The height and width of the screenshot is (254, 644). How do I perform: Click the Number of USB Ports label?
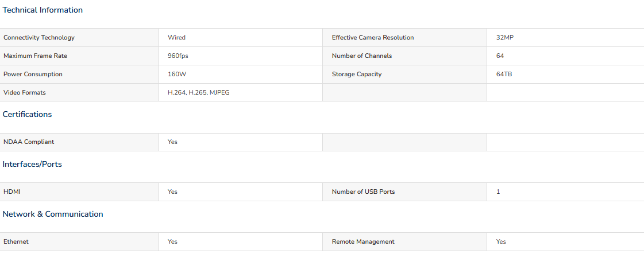(x=363, y=192)
